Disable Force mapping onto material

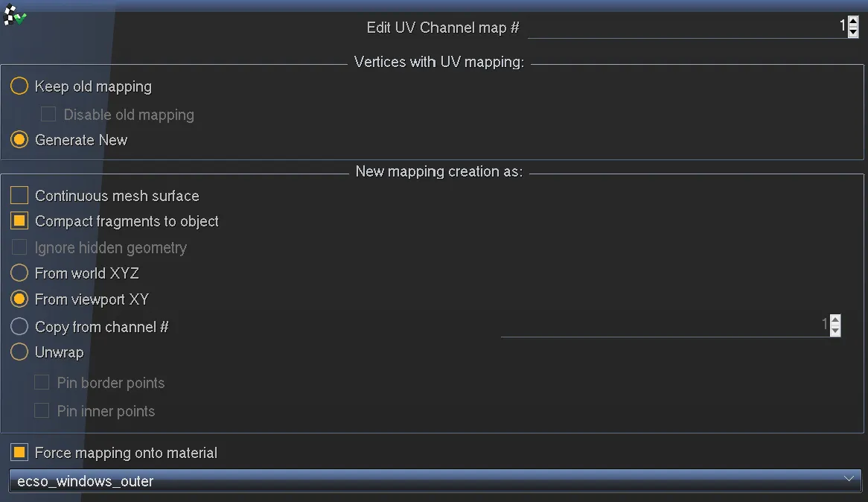[x=19, y=453]
